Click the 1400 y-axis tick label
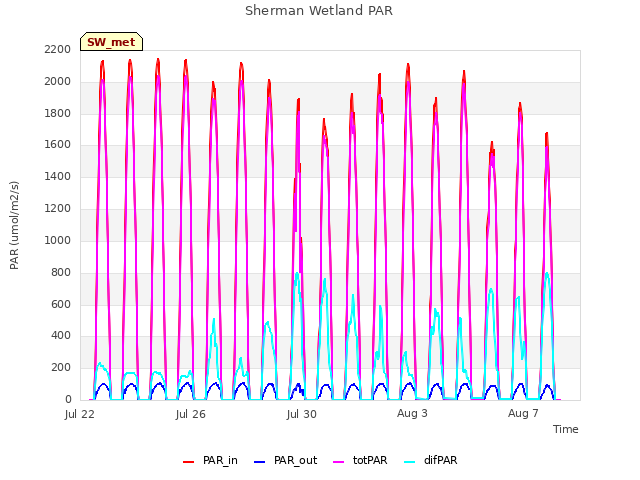The height and width of the screenshot is (480, 640). pyautogui.click(x=58, y=176)
